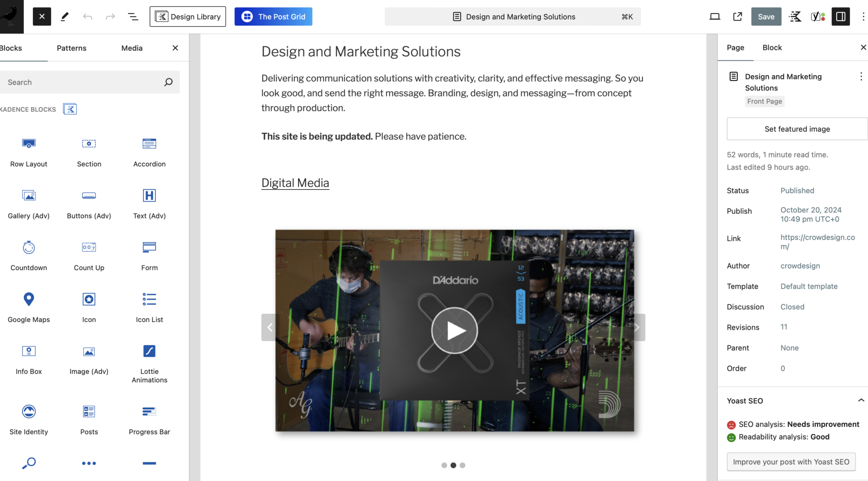
Task: Click the Improve post with Yoast SEO button
Action: (791, 461)
